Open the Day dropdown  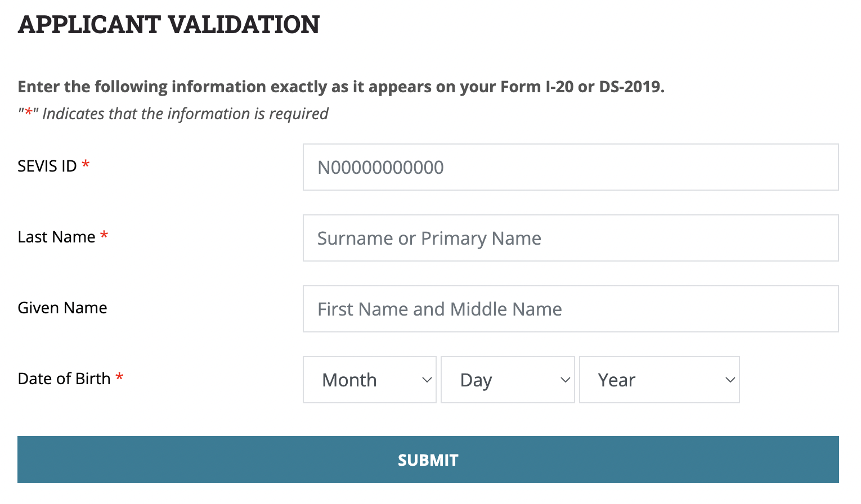pos(507,380)
